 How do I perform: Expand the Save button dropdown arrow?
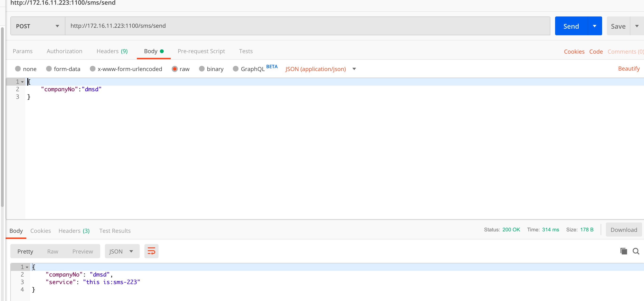(x=637, y=26)
